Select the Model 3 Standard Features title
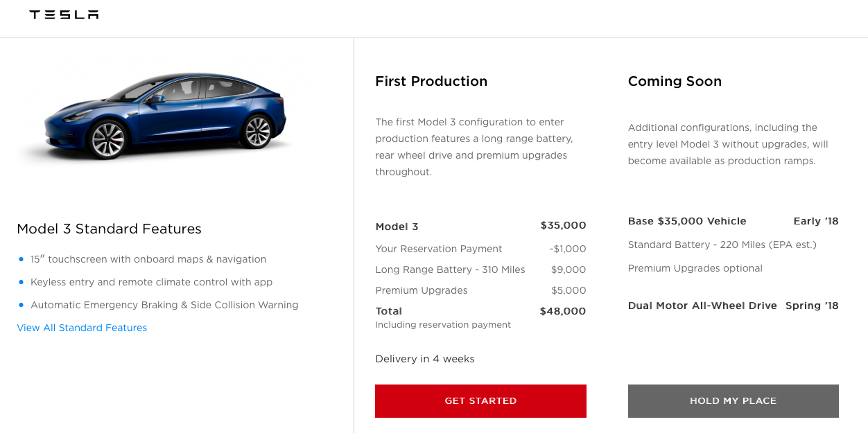Viewport: 868px width, 433px height. (109, 229)
